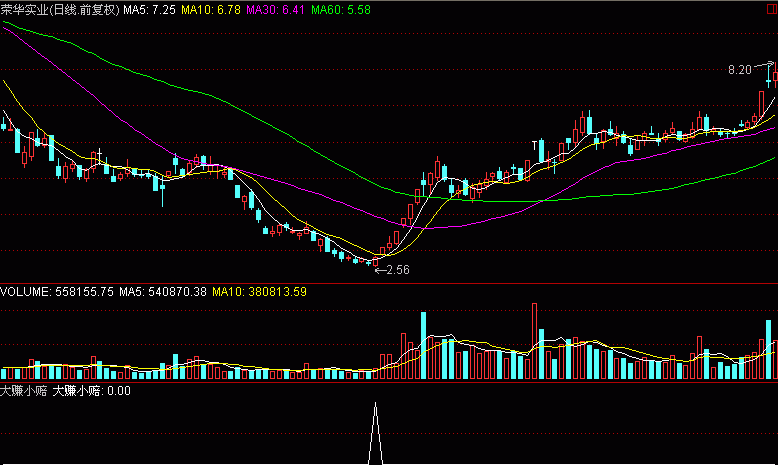Screen dimensions: 778x465
Task: Click the tallest cyan volume bar
Action: tap(423, 345)
